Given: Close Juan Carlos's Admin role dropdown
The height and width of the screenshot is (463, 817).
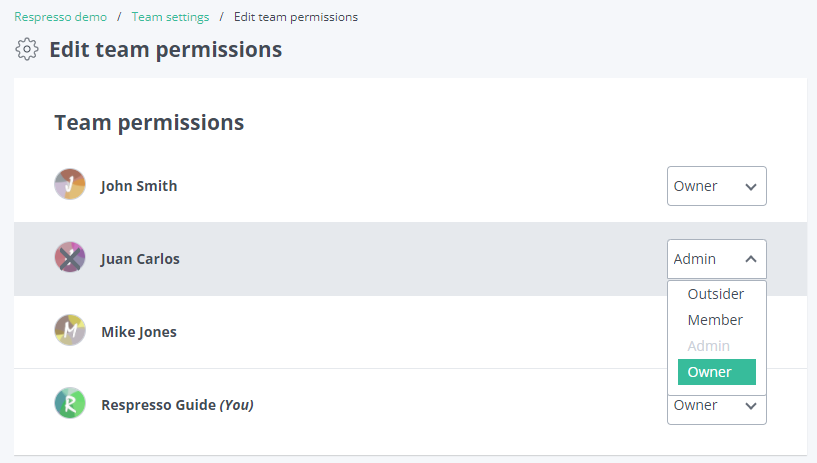Looking at the screenshot, I should (716, 259).
